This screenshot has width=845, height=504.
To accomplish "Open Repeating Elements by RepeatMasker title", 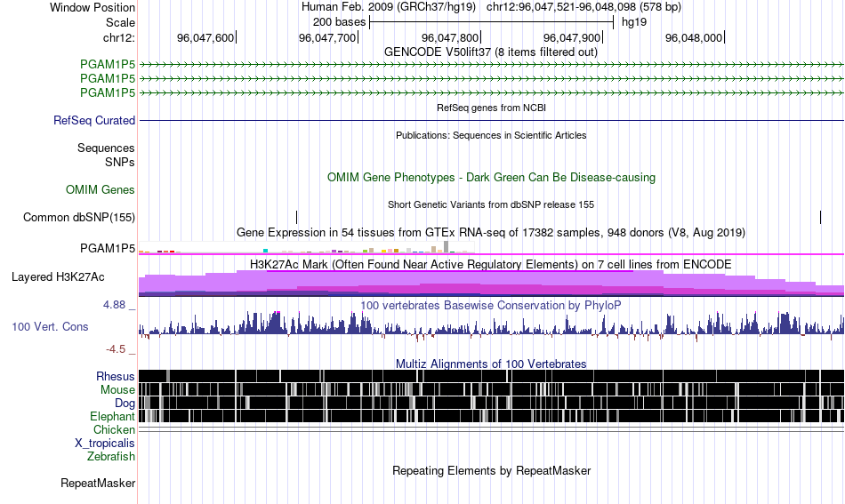I will click(491, 470).
